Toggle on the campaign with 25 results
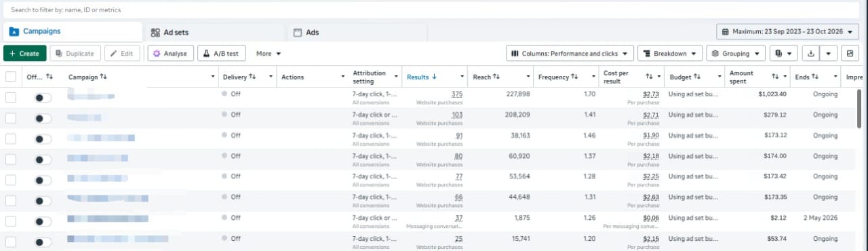 [43, 242]
